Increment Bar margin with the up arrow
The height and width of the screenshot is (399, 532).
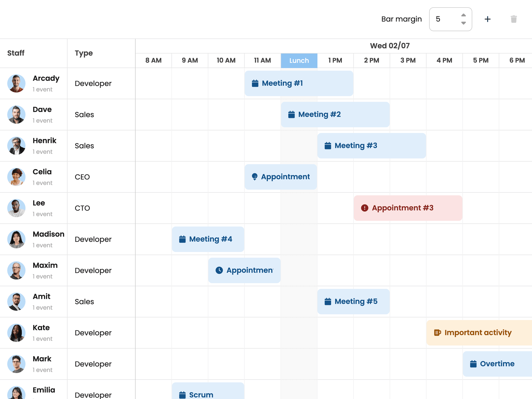point(463,15)
